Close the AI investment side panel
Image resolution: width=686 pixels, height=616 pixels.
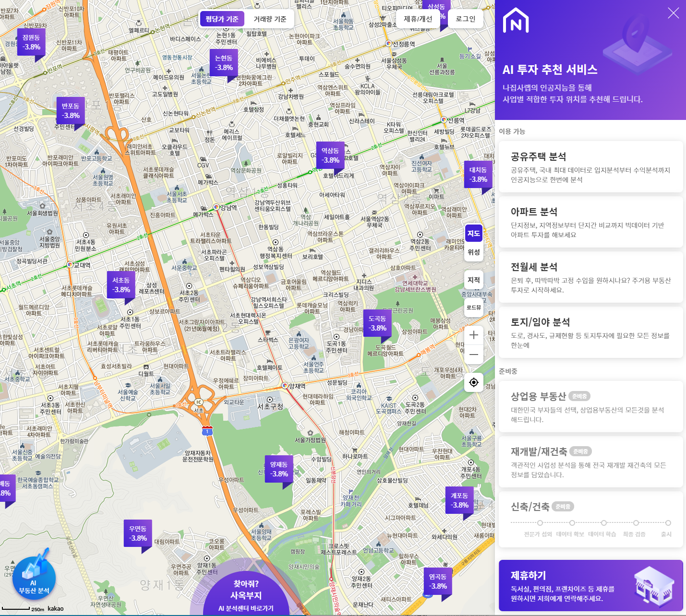[674, 13]
